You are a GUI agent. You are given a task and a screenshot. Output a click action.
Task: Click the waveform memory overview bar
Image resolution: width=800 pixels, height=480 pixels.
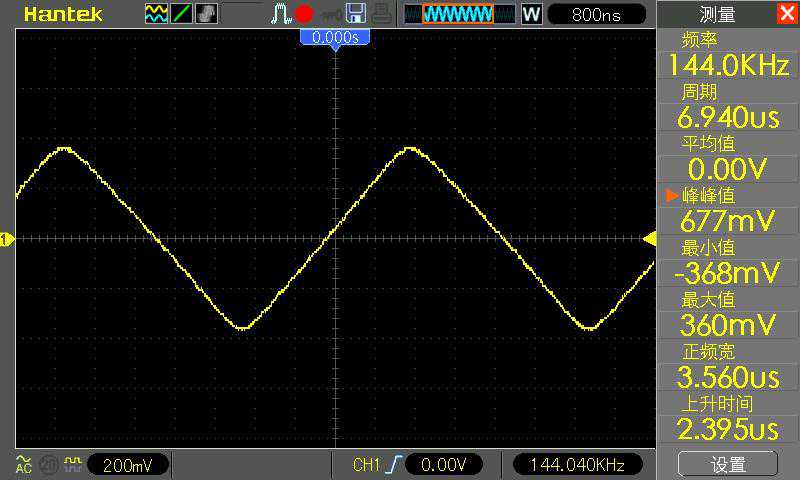tap(458, 14)
